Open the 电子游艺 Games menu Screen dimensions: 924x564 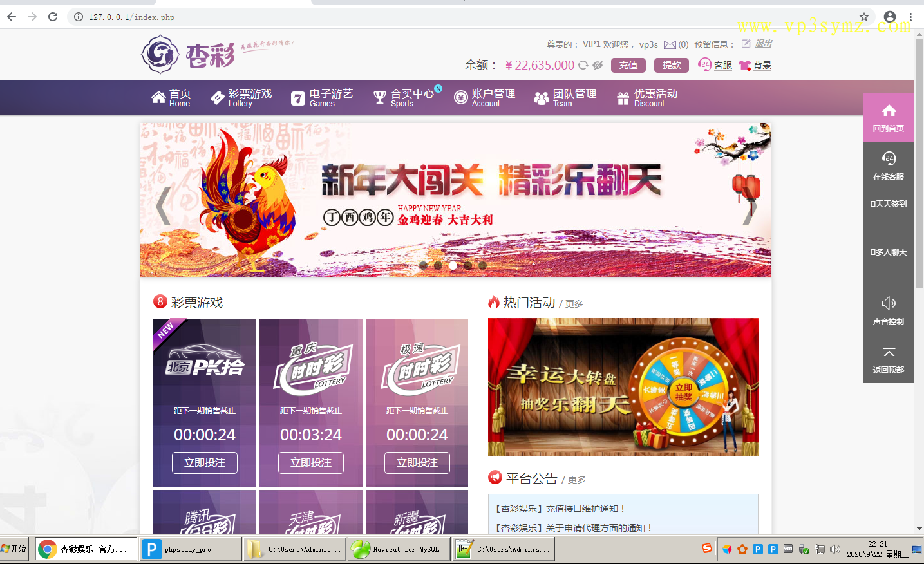[322, 98]
